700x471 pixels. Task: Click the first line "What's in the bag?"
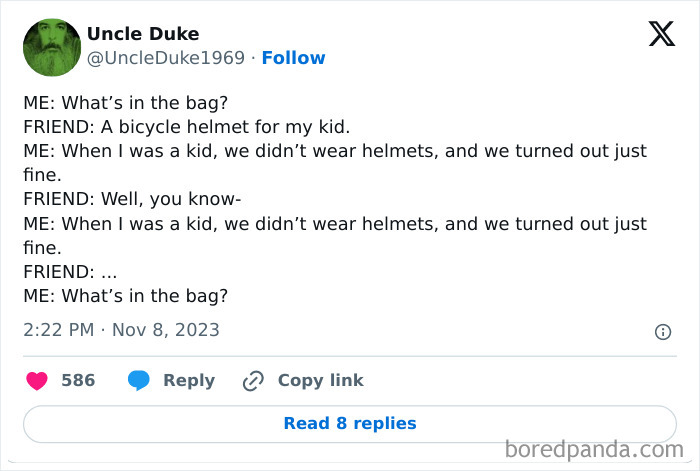(x=126, y=103)
